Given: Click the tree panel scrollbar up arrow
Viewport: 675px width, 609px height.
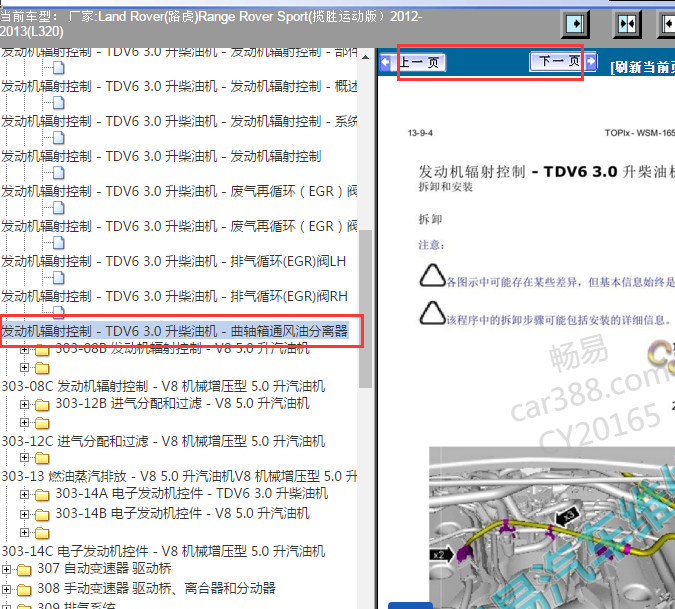Looking at the screenshot, I should tap(365, 57).
